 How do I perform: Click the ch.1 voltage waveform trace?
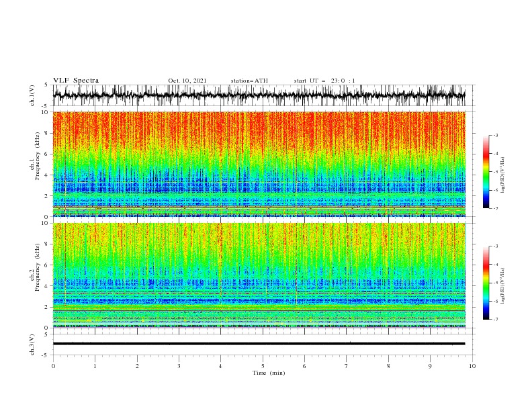[259, 95]
